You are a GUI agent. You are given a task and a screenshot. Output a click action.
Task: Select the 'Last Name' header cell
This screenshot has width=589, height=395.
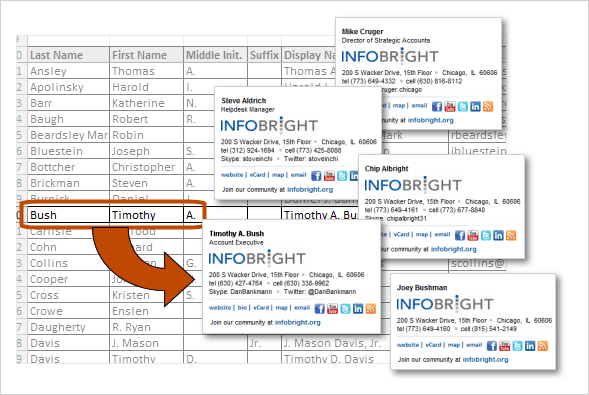tap(68, 55)
